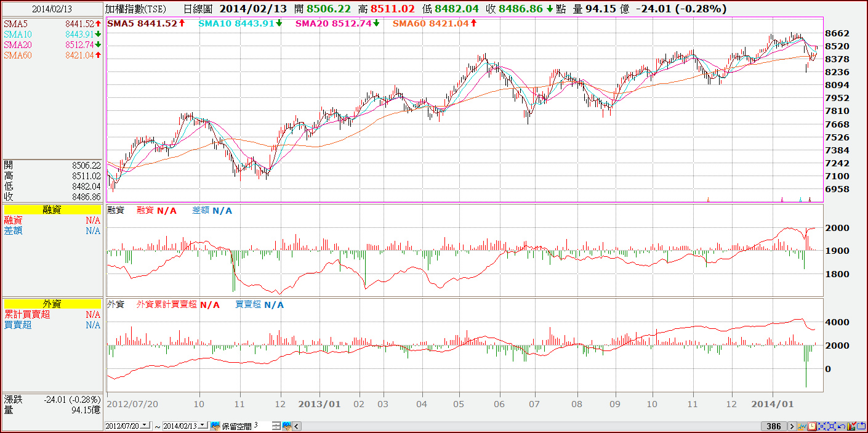Click the SMA10 8443.91 legend in chart
The height and width of the screenshot is (433, 868).
[x=241, y=23]
